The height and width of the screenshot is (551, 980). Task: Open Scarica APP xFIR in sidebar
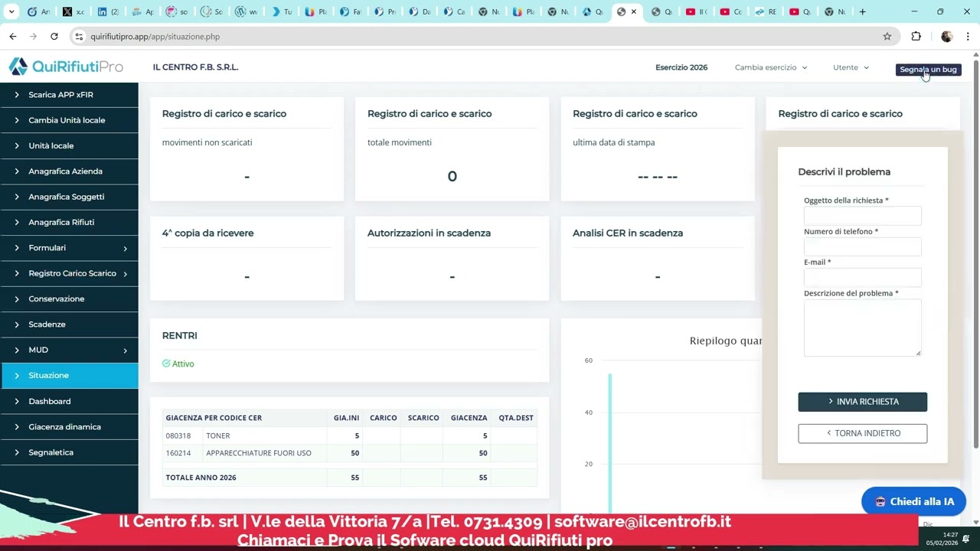tap(69, 95)
